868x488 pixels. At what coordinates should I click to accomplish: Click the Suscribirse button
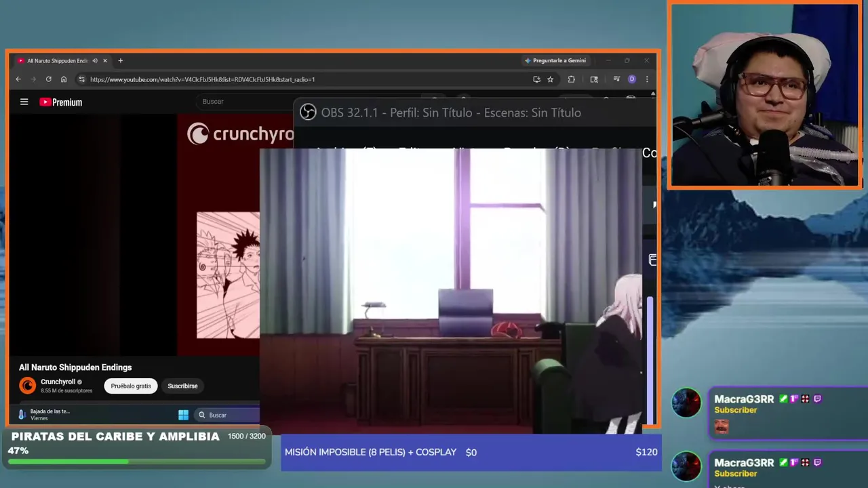pos(182,386)
